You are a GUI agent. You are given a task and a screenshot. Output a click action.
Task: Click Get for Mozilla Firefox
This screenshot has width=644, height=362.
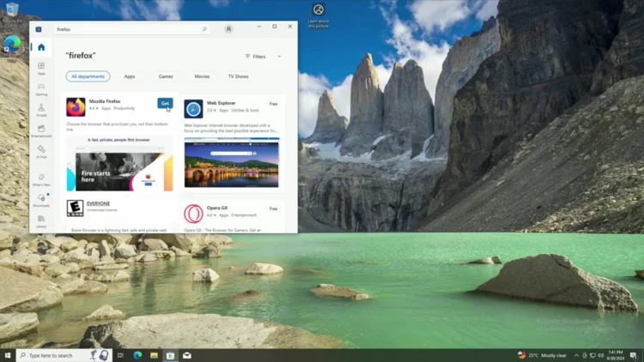coord(165,103)
